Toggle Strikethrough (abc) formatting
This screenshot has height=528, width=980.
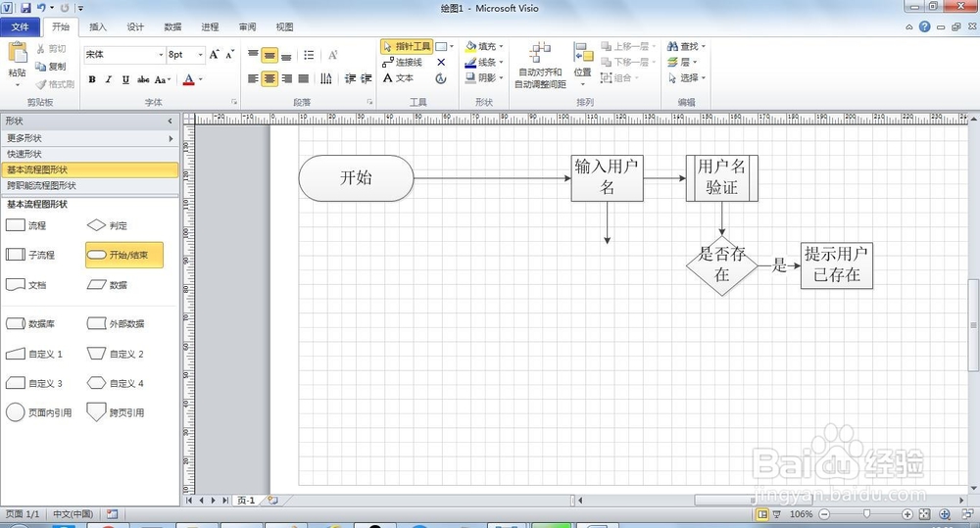143,79
